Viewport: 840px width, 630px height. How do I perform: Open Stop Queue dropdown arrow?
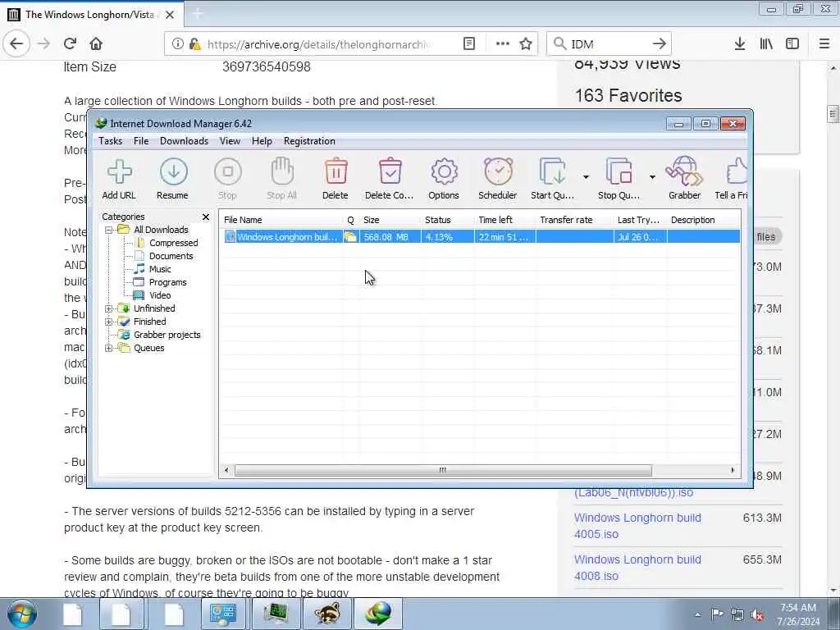[652, 177]
